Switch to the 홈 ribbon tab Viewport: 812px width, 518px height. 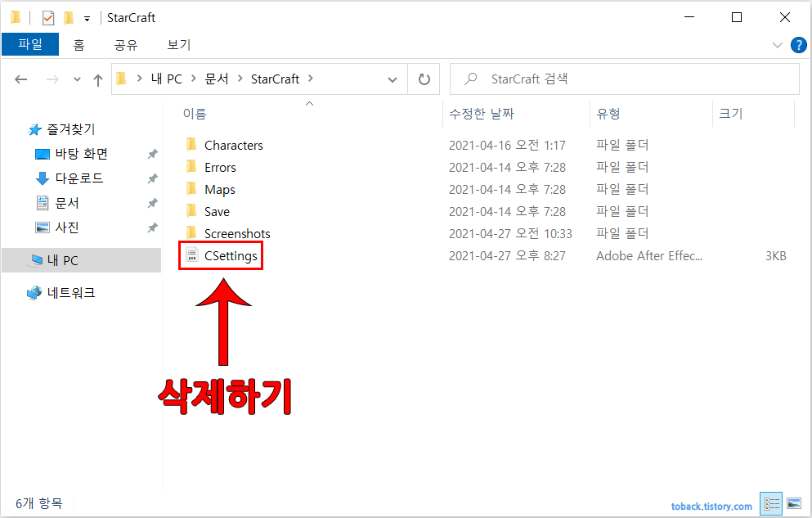click(x=79, y=44)
